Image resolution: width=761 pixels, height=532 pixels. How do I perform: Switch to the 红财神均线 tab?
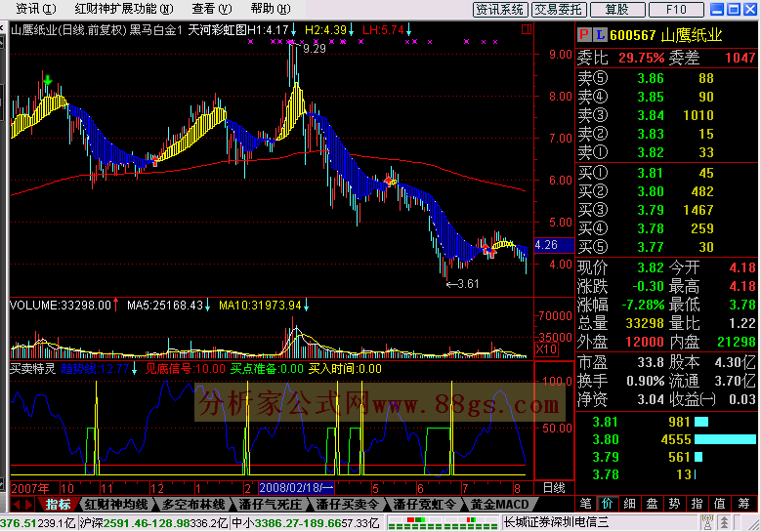click(x=116, y=505)
